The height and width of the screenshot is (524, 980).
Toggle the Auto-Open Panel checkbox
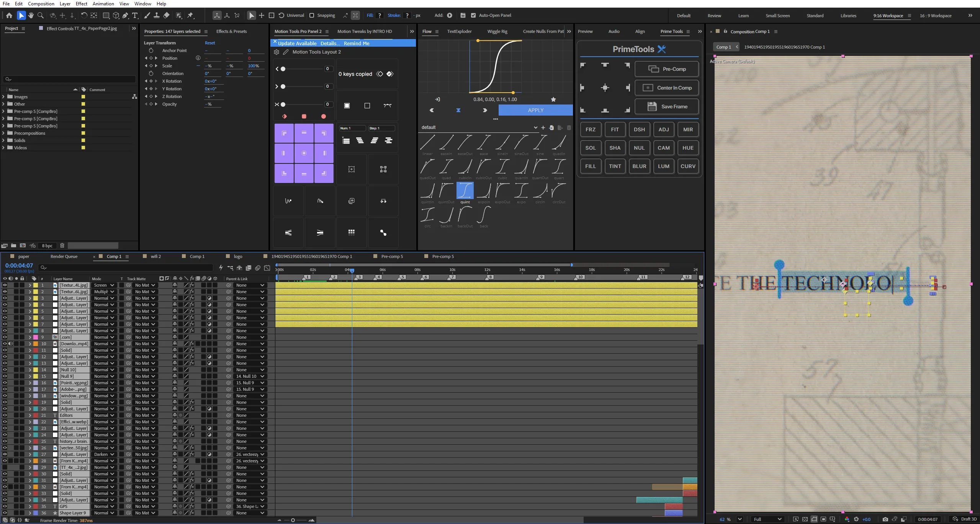(473, 15)
